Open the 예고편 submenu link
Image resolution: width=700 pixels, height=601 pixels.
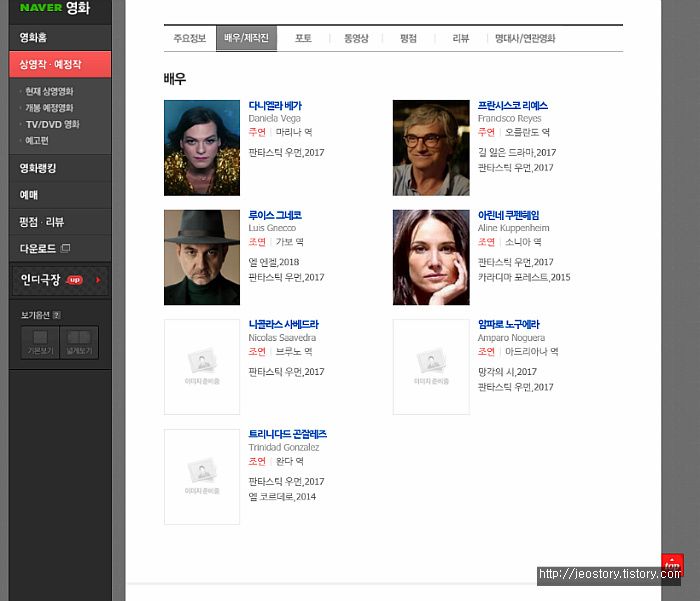[37, 141]
